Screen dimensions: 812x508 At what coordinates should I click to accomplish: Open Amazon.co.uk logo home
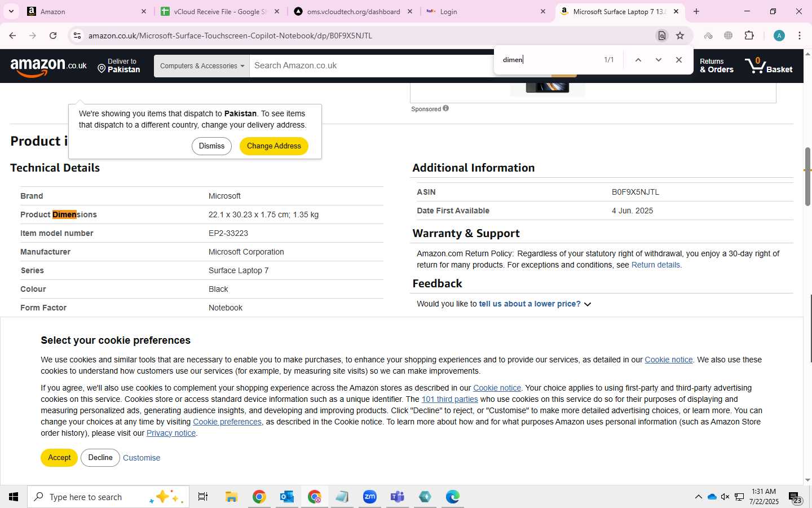tap(48, 67)
